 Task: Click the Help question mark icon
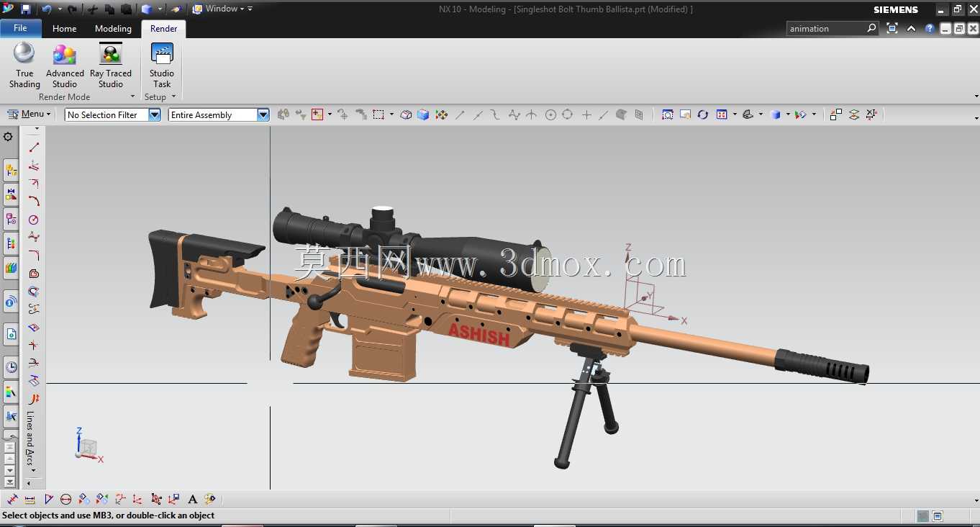(x=930, y=29)
